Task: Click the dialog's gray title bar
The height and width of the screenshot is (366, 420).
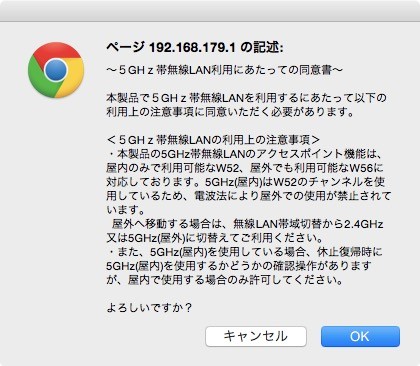Action: [x=210, y=11]
